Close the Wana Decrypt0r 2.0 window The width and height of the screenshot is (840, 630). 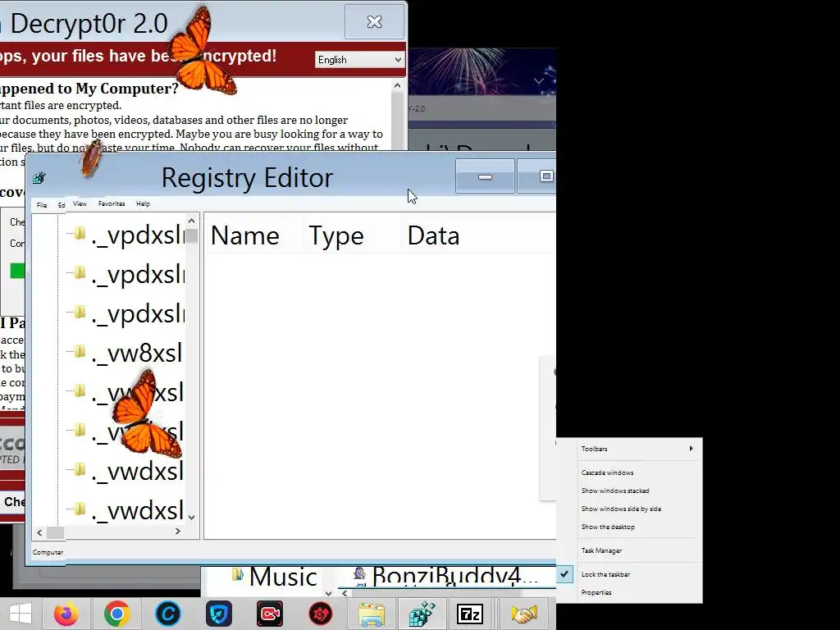click(x=374, y=21)
